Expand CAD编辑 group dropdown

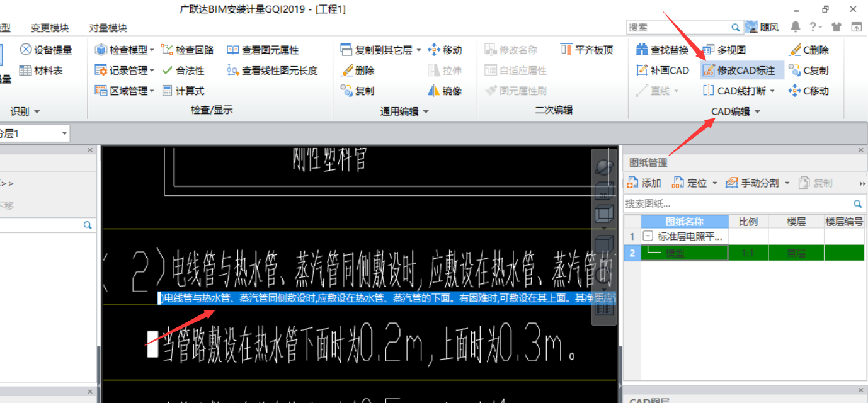757,111
